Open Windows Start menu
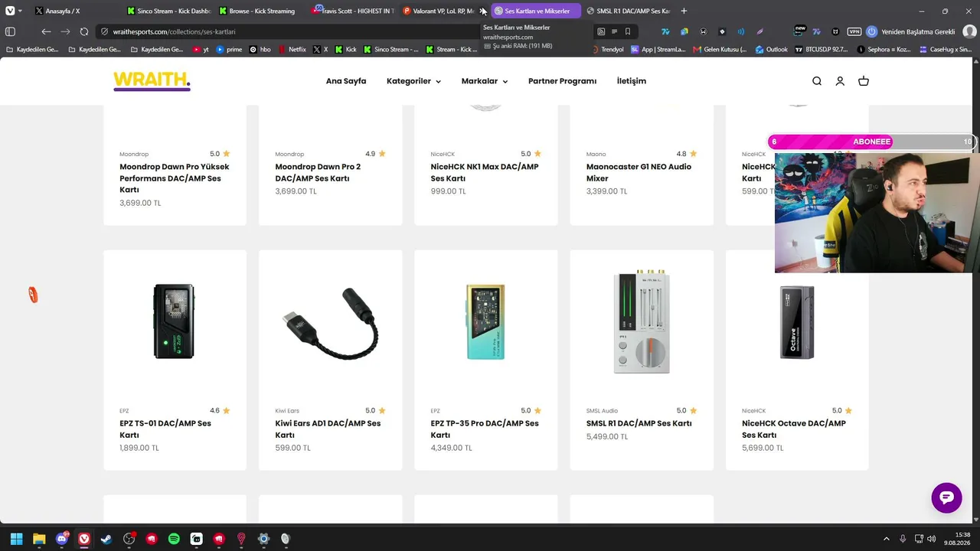This screenshot has width=980, height=551. (16, 539)
